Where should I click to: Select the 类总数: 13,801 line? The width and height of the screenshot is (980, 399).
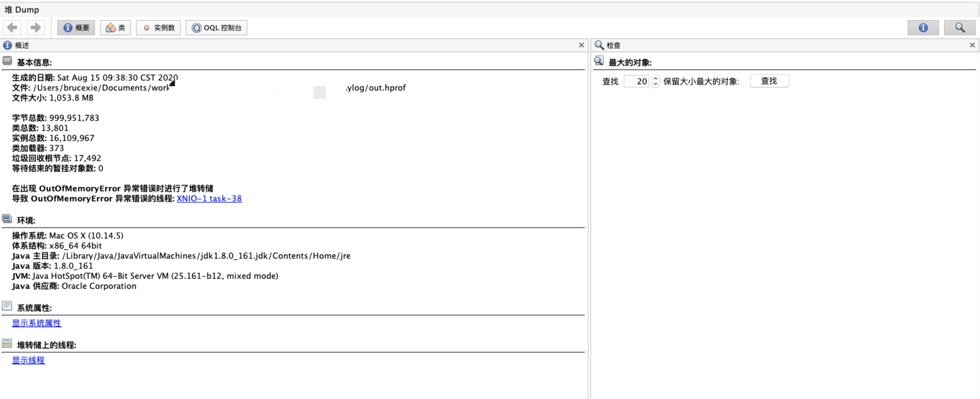tap(40, 128)
